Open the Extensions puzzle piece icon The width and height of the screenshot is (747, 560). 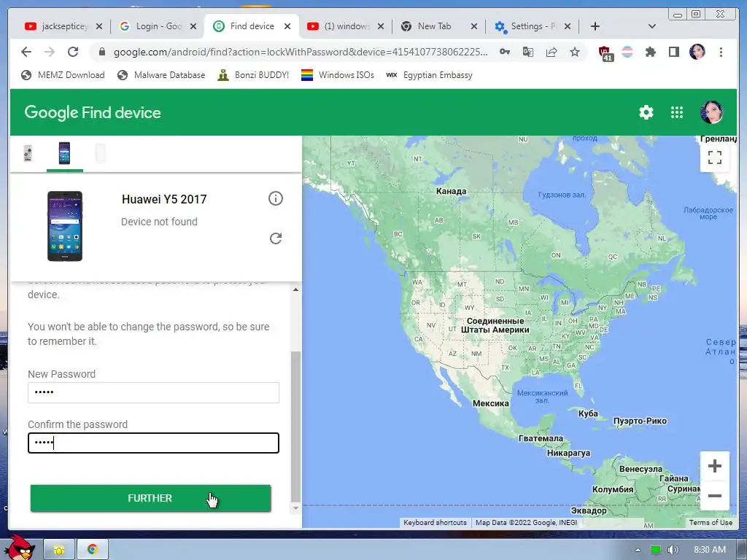pyautogui.click(x=650, y=52)
